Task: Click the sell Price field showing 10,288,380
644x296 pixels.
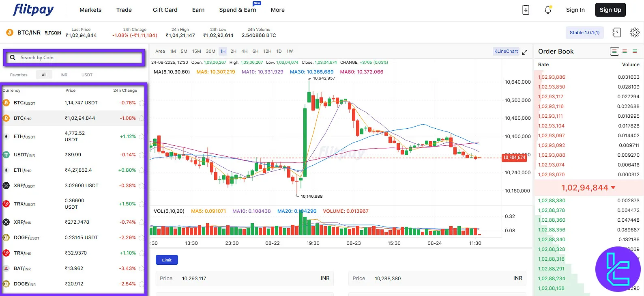Action: tap(437, 279)
